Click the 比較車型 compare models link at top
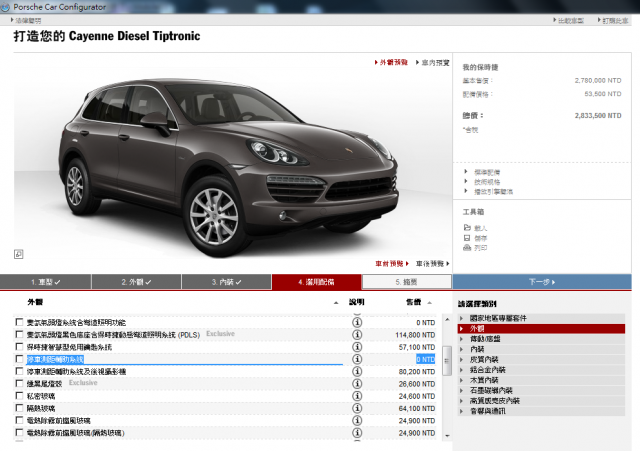The image size is (640, 451). (x=569, y=20)
